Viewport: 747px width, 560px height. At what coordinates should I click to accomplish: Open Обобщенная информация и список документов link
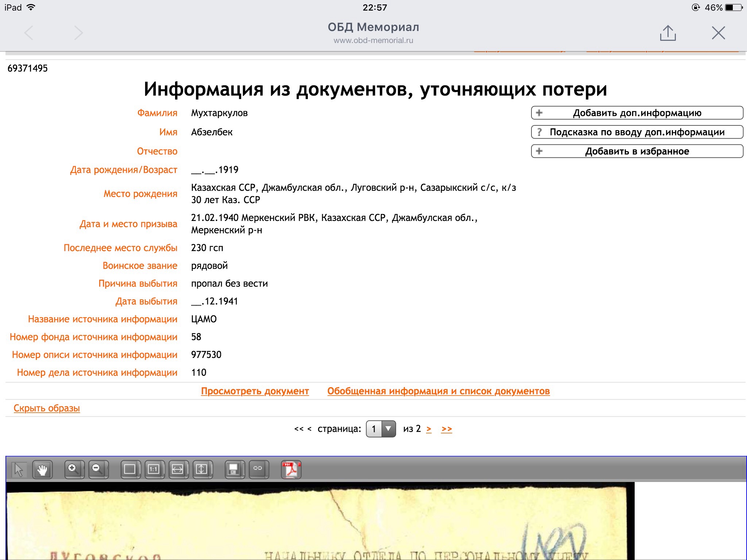click(438, 391)
